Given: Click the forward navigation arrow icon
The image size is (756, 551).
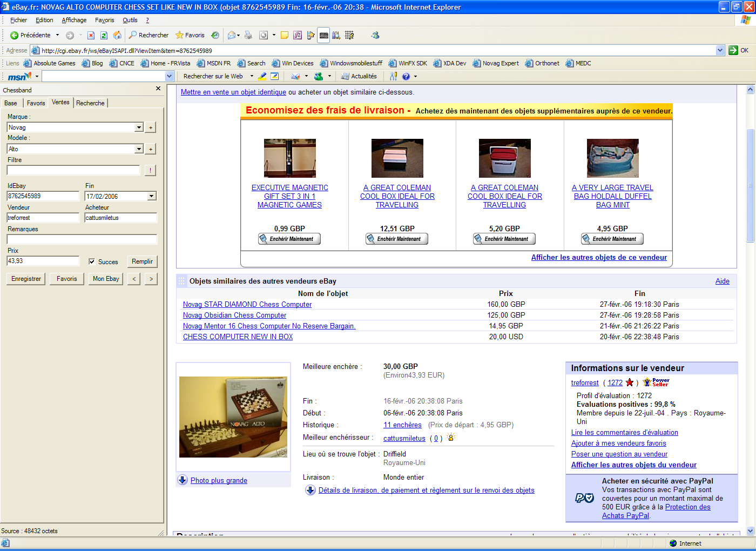Looking at the screenshot, I should 70,35.
